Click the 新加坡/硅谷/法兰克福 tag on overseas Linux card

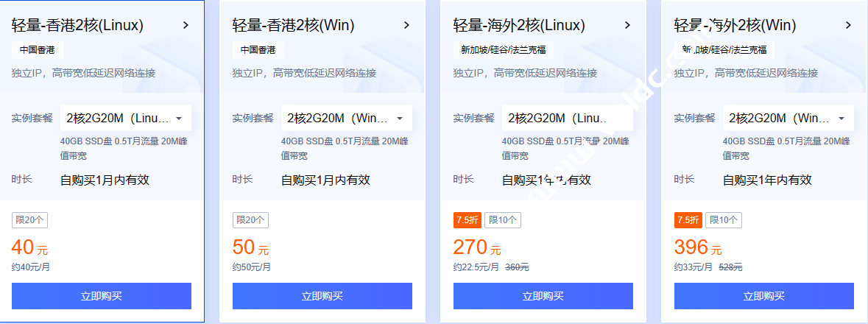pyautogui.click(x=504, y=50)
